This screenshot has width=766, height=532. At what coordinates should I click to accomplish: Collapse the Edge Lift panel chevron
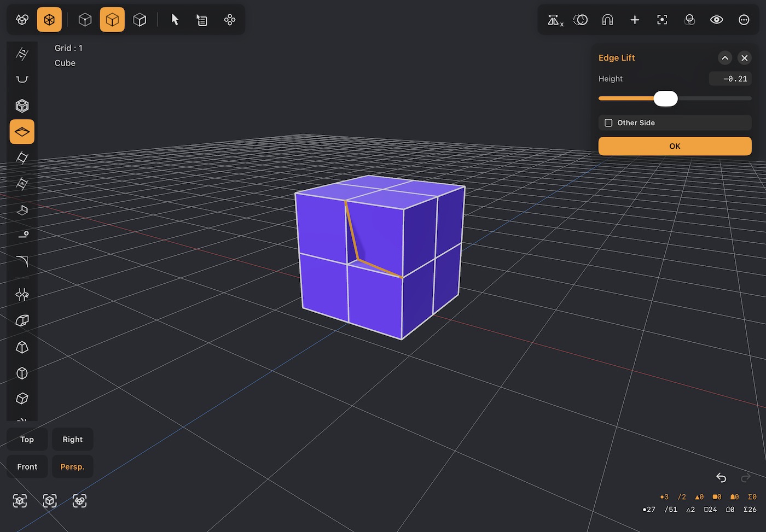tap(725, 58)
